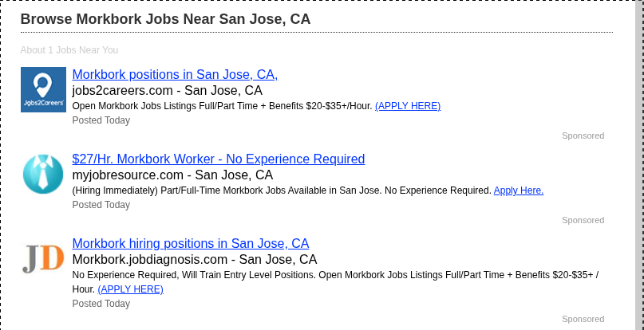644x330 pixels.
Task: Open "Morkbork positions in San Jose, CA" link
Action: tap(175, 75)
